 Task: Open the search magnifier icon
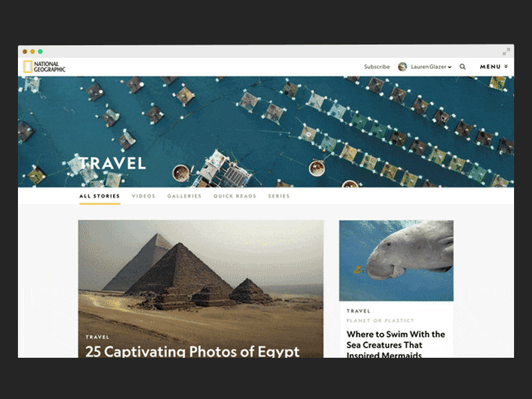coord(462,66)
